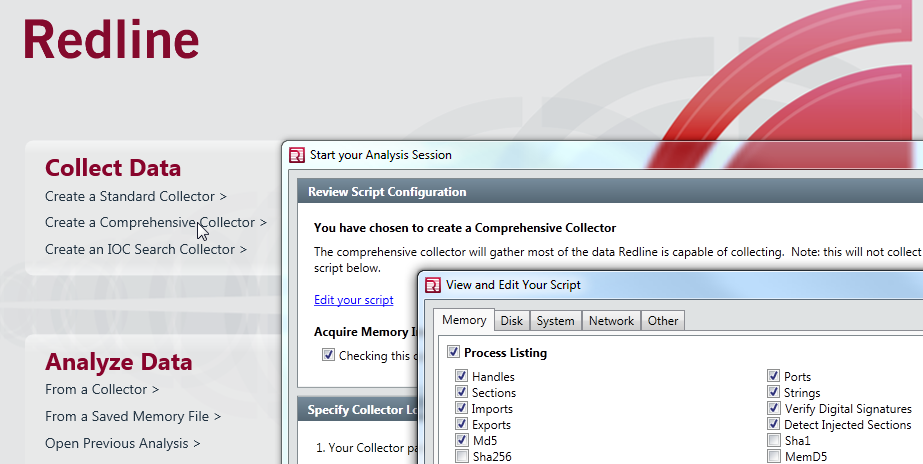Uncheck the Ports checkbox
923x464 pixels.
pos(773,376)
